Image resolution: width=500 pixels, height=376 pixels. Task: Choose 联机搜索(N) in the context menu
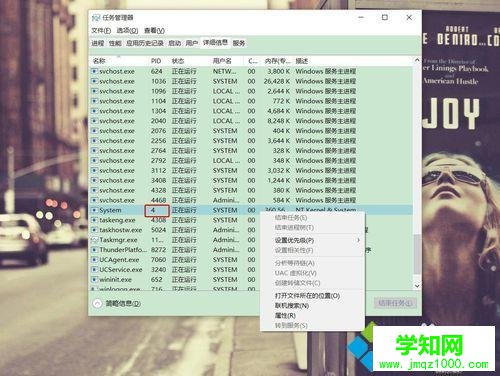[292, 306]
